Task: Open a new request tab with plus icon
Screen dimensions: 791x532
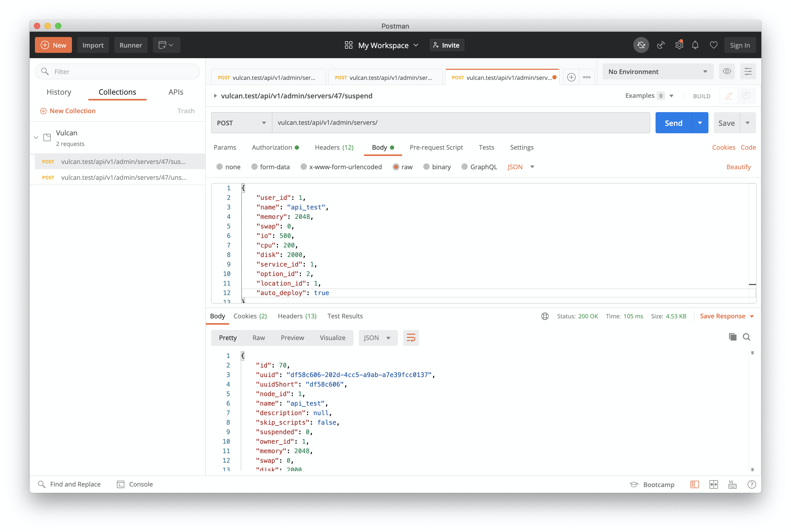Action: [571, 77]
